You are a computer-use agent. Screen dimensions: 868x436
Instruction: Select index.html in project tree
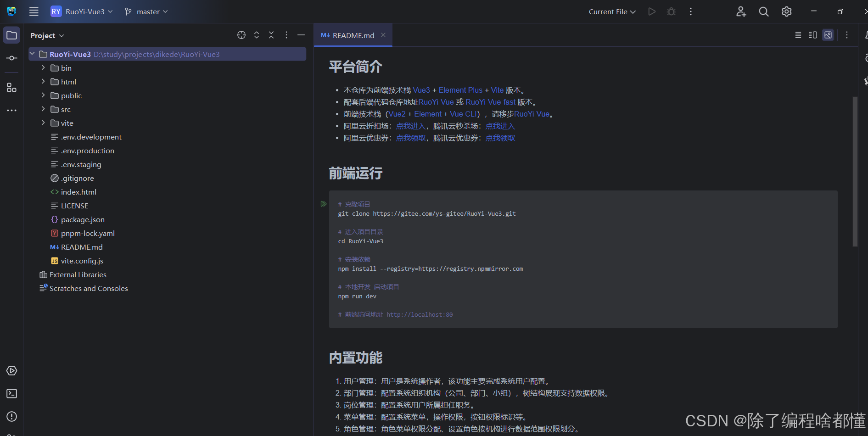73,192
